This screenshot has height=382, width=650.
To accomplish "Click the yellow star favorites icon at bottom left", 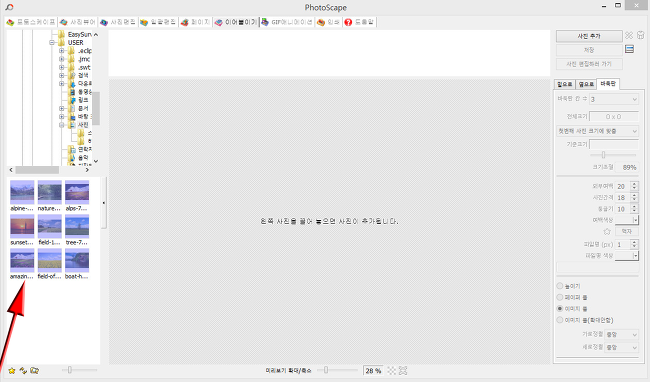I will pyautogui.click(x=12, y=370).
